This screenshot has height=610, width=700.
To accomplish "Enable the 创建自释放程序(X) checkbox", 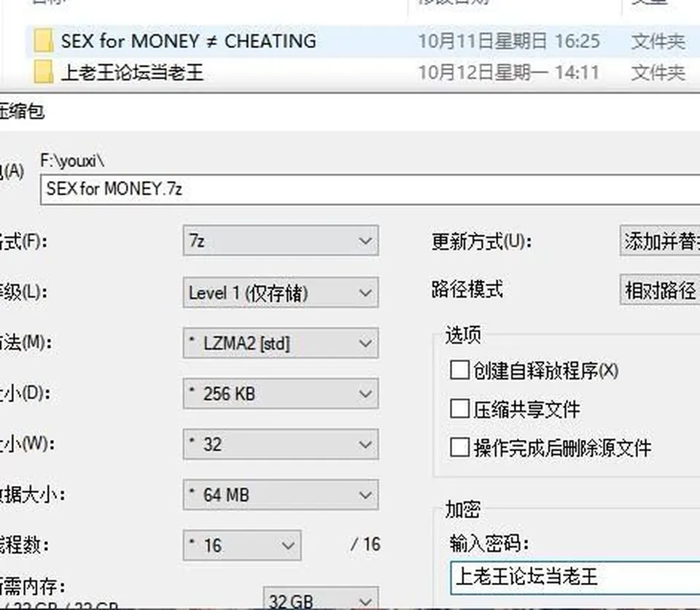I will point(459,370).
